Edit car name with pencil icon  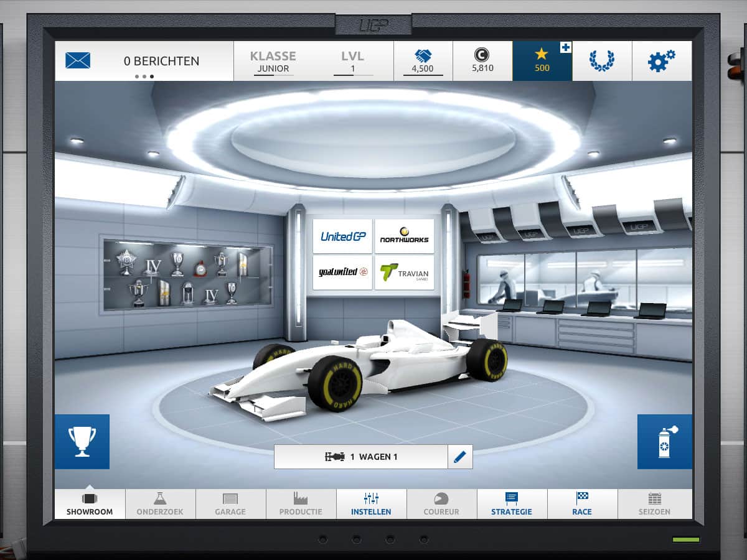[460, 457]
